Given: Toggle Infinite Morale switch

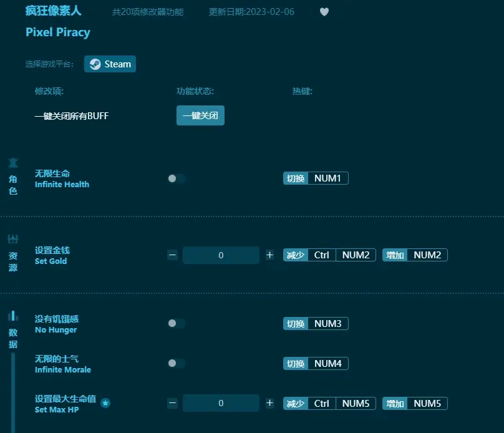Looking at the screenshot, I should (177, 363).
